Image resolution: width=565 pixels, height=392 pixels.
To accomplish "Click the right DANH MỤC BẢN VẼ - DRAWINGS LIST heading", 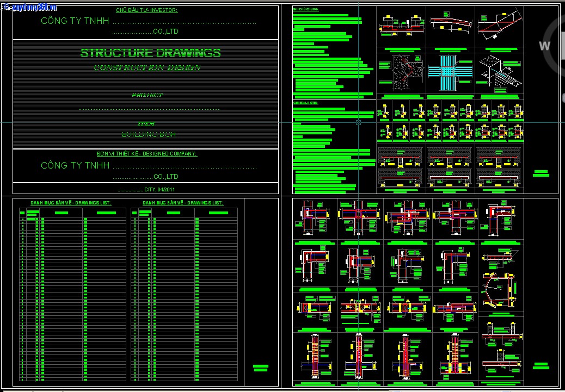I will 183,203.
